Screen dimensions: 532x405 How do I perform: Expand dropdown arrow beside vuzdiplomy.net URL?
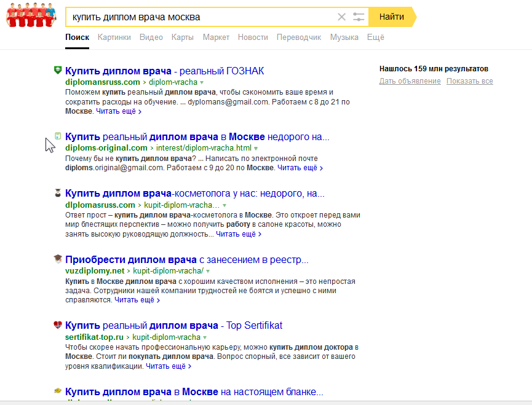point(208,271)
